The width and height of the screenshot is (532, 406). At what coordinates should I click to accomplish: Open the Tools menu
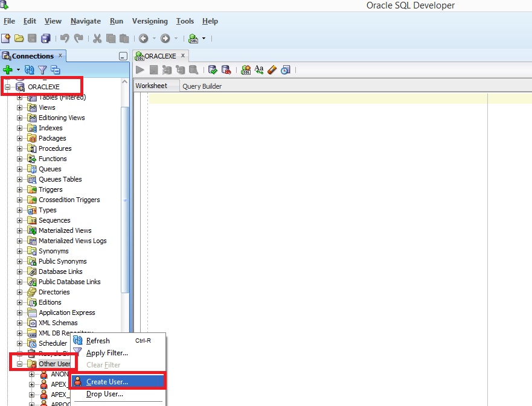coord(185,21)
